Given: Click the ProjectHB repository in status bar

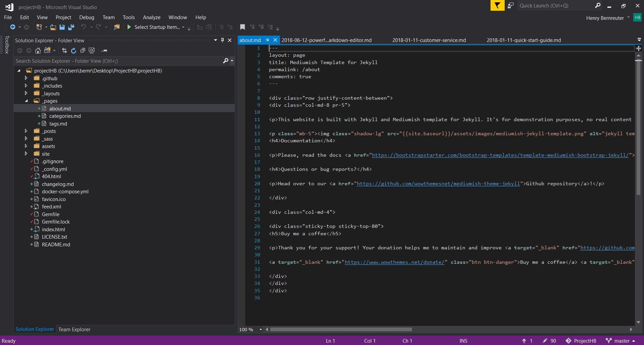Looking at the screenshot, I should 581,341.
